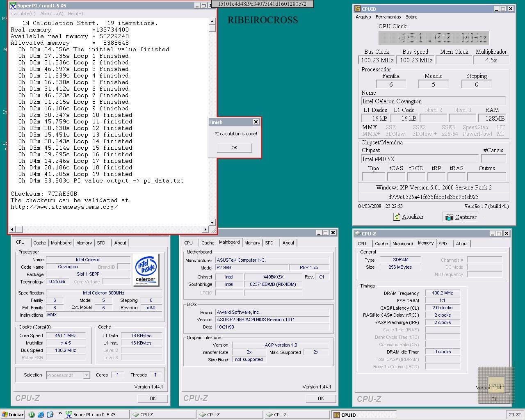Switch to CPUID taskbar button
Screen dimensions: 525x420
[364, 415]
